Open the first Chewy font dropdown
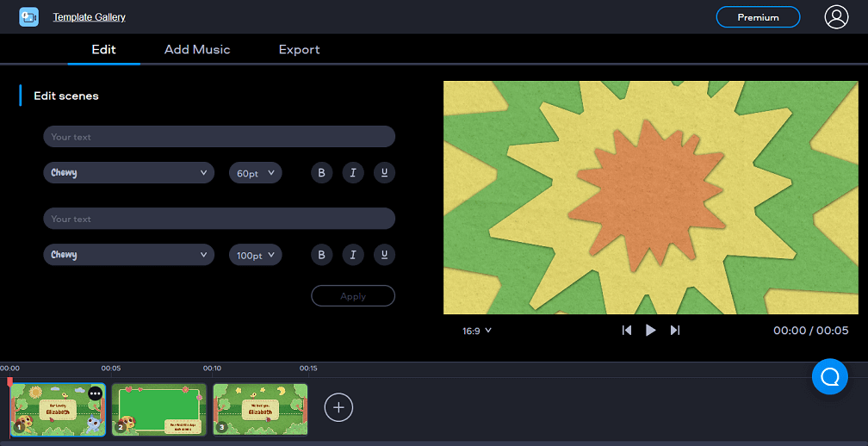 pyautogui.click(x=128, y=173)
